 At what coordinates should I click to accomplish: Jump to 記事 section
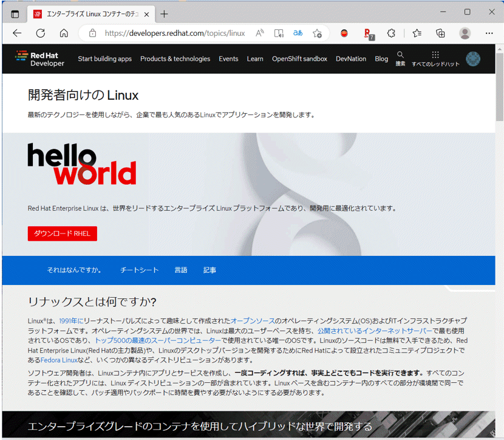click(209, 270)
